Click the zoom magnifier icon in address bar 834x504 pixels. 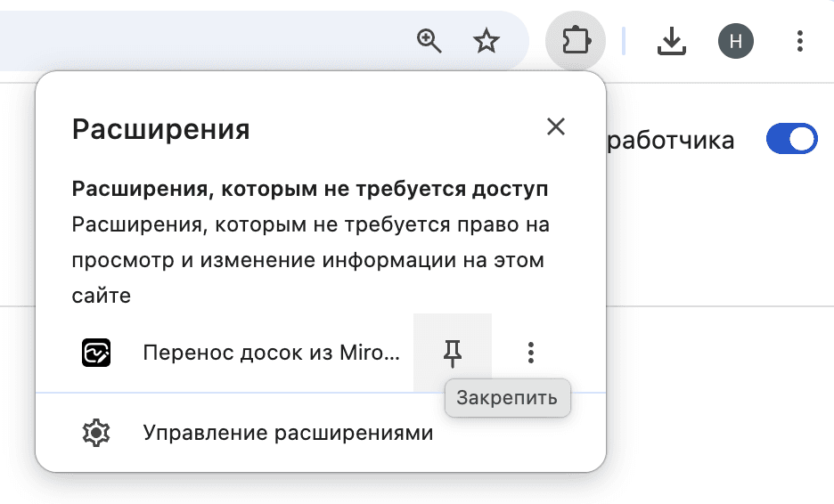[x=429, y=41]
